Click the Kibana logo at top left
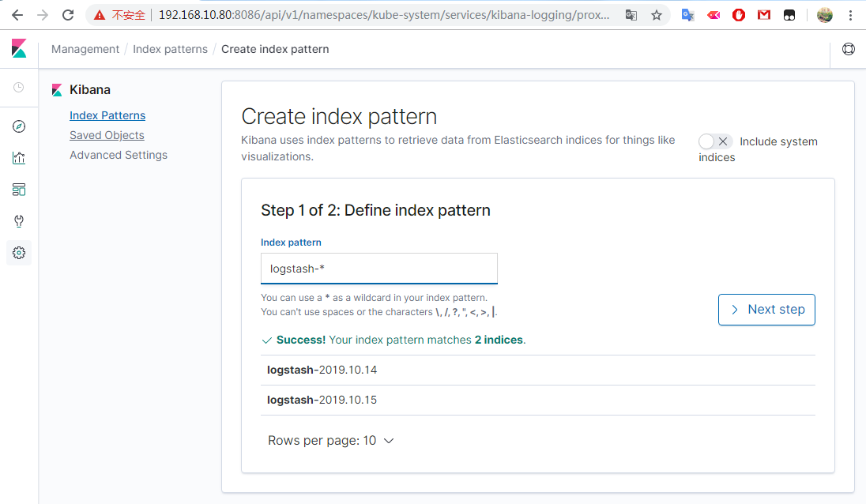Viewport: 866px width, 504px height. click(x=19, y=49)
